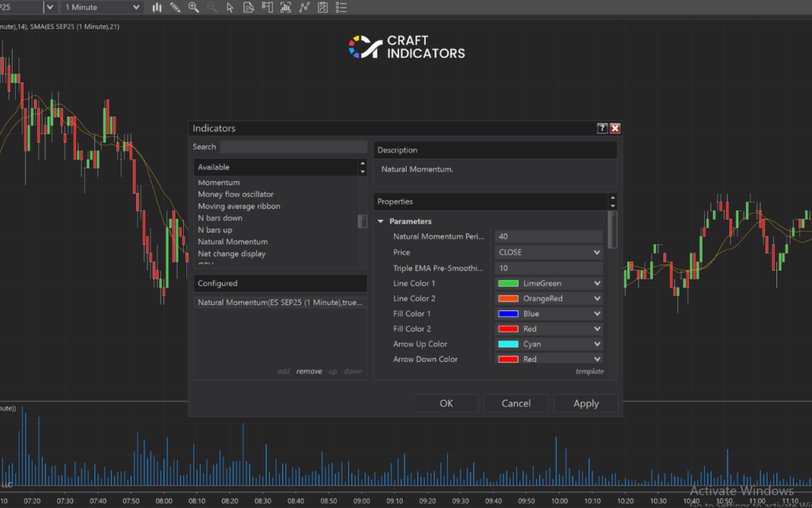812x508 pixels.
Task: Open the bar type (chart style) icon
Action: (x=157, y=7)
